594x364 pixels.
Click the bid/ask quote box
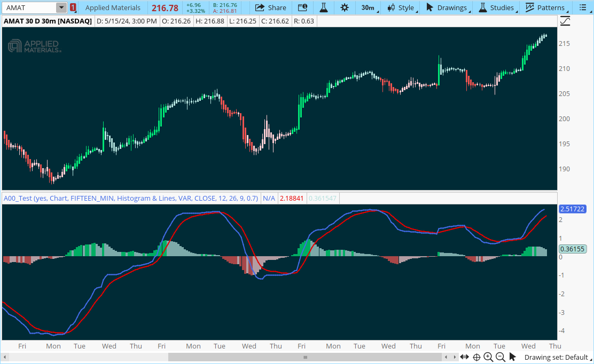coord(225,7)
